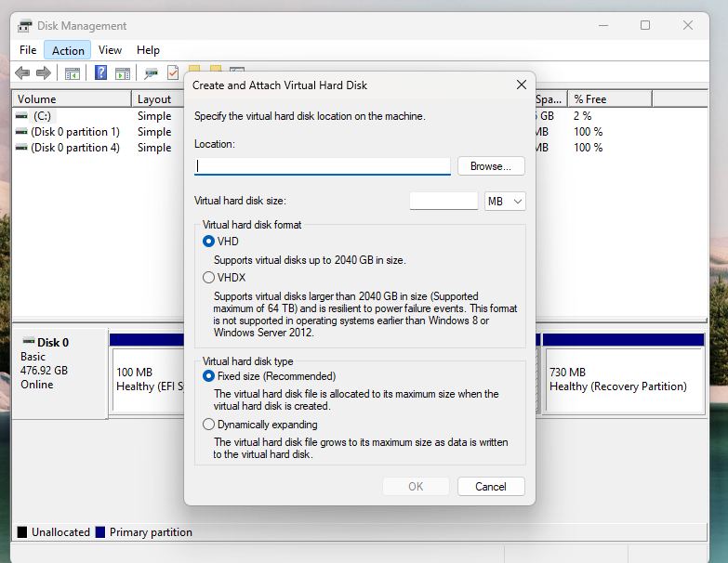
Task: Click the blue Primary partition legend swatch
Action: tap(99, 532)
